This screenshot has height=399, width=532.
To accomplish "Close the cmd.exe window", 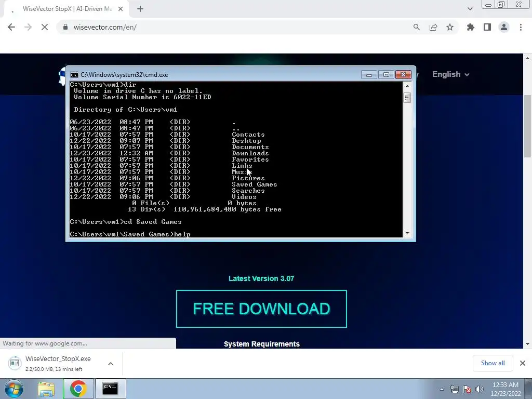I will [x=403, y=75].
